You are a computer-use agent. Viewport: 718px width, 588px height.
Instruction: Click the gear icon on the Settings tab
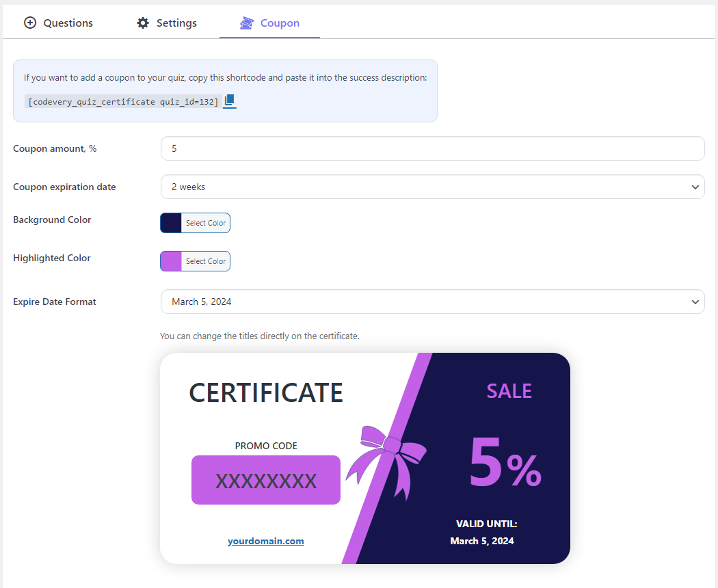tap(142, 22)
